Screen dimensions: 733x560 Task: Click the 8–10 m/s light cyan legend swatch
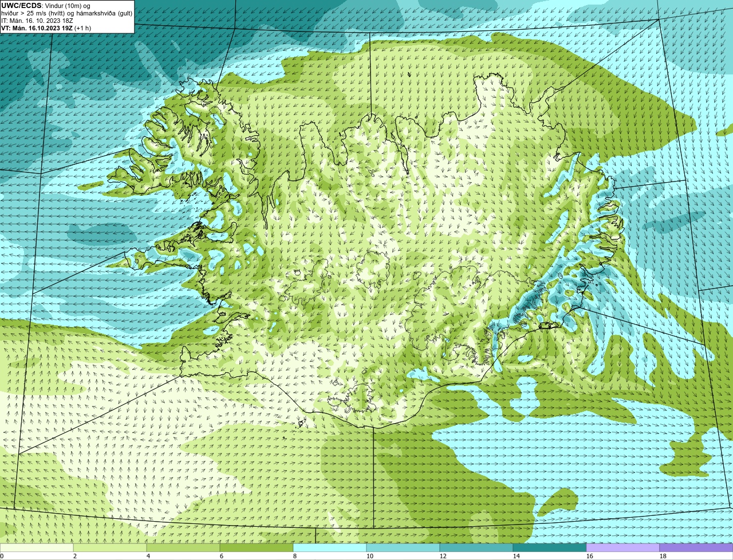[x=330, y=547]
